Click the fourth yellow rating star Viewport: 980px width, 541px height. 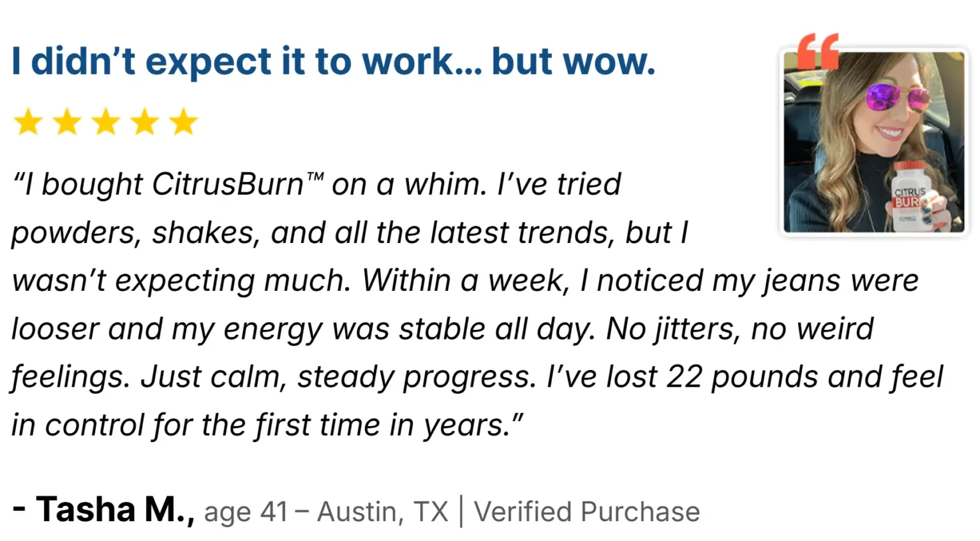(x=145, y=122)
